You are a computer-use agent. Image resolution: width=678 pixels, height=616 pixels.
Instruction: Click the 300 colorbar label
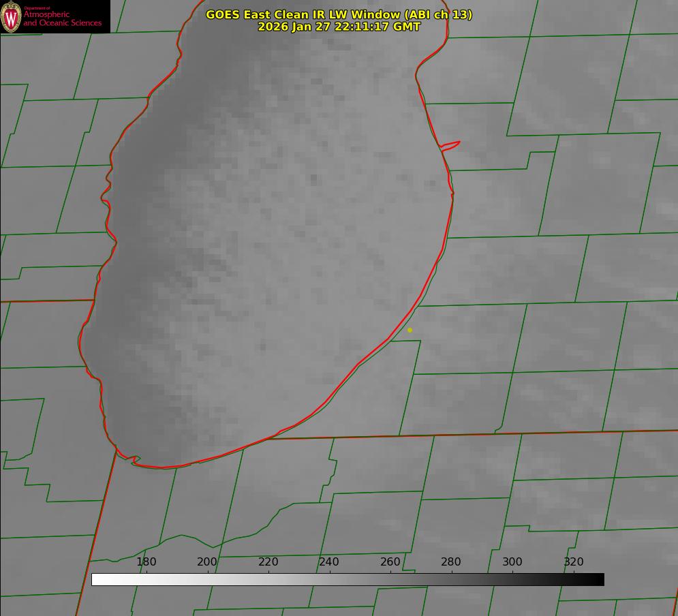512,561
